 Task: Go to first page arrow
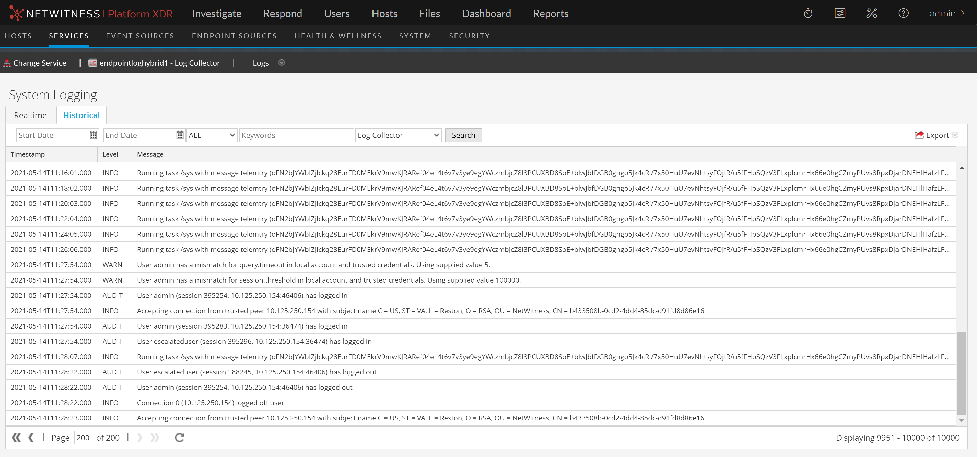[x=16, y=438]
